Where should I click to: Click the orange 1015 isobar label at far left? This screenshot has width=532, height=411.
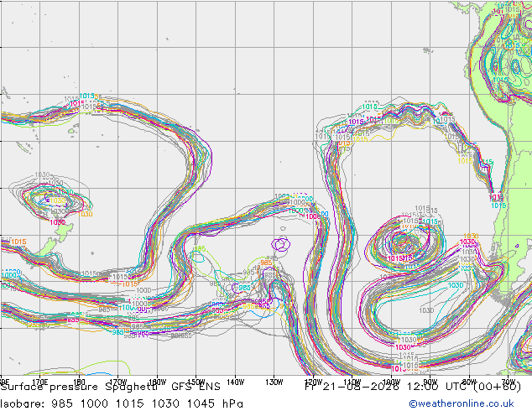coord(18,242)
